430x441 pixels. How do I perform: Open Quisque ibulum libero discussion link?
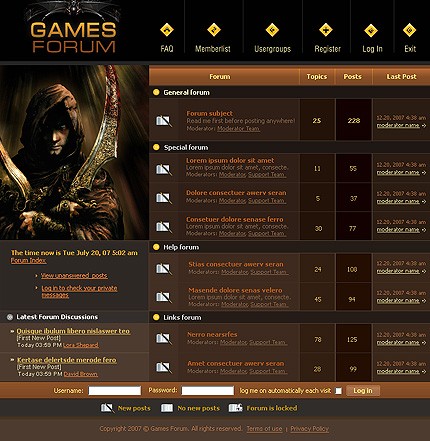coord(73,331)
